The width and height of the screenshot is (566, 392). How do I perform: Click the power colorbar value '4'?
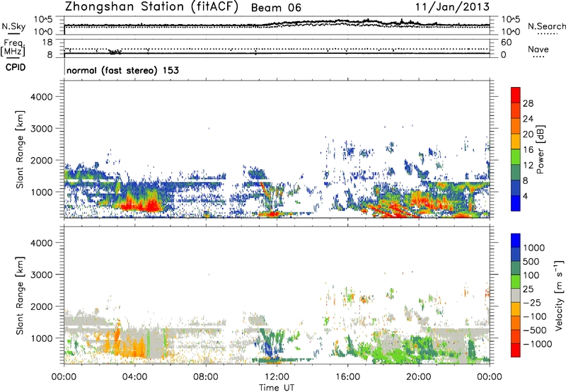point(526,197)
